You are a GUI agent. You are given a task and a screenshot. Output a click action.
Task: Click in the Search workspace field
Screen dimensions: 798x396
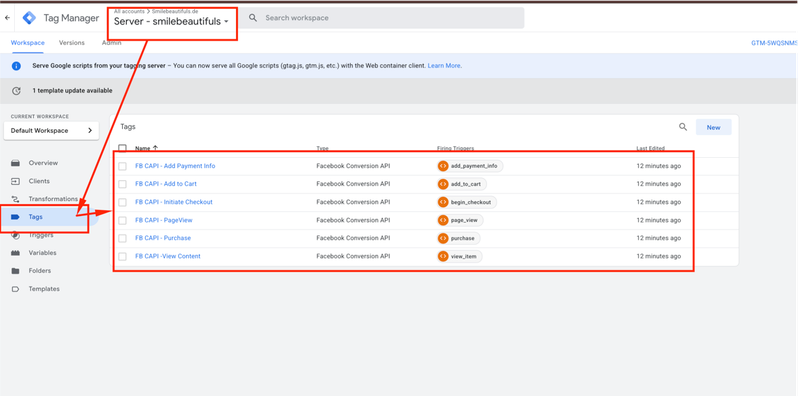pyautogui.click(x=382, y=18)
